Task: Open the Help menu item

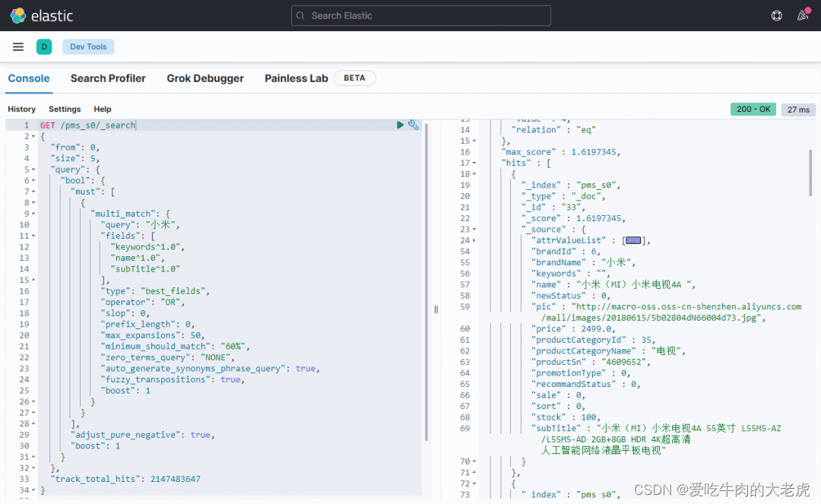Action: pos(103,109)
